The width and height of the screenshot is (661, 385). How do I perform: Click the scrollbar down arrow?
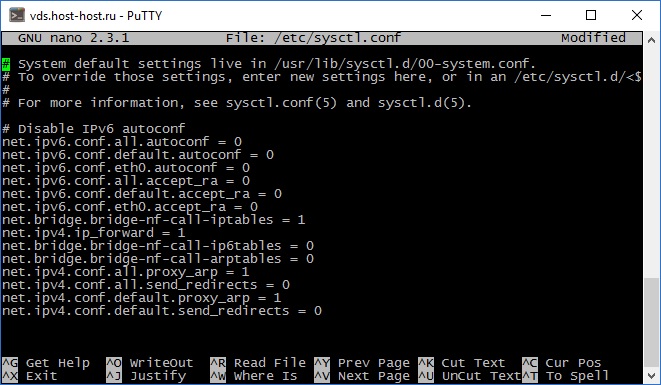pos(651,375)
